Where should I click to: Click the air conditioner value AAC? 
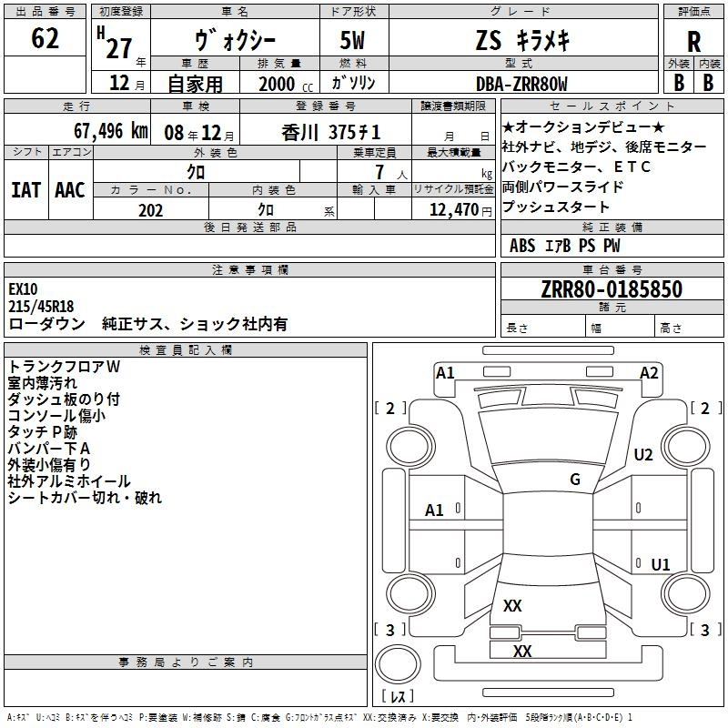[70, 190]
